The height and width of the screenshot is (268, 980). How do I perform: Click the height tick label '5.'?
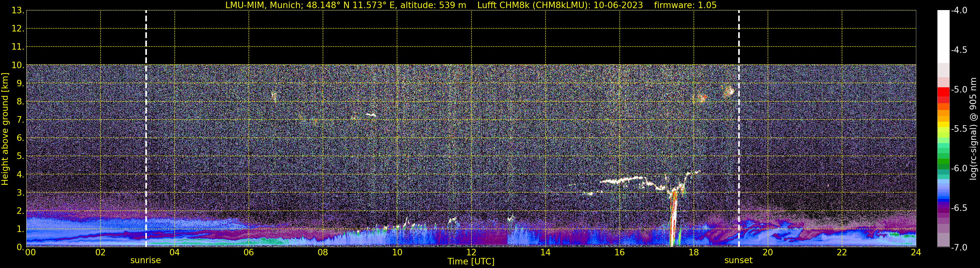pos(20,156)
